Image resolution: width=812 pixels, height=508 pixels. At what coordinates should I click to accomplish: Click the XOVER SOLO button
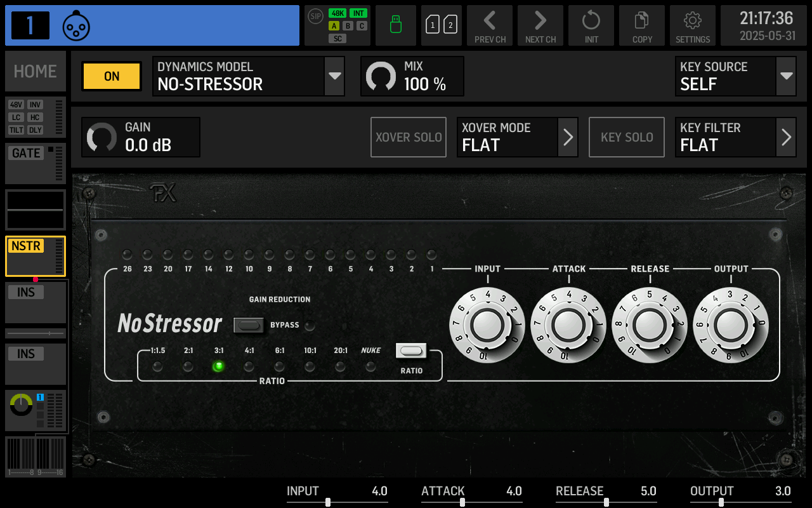(408, 137)
